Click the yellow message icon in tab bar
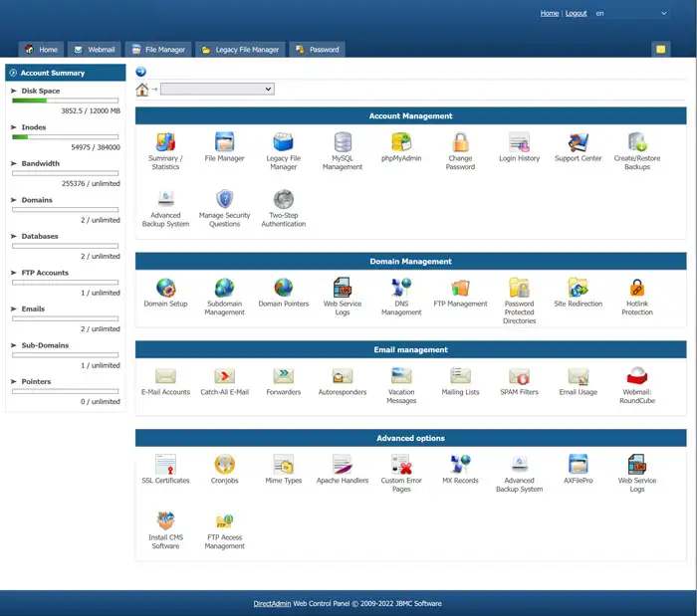This screenshot has height=616, width=697. click(660, 49)
